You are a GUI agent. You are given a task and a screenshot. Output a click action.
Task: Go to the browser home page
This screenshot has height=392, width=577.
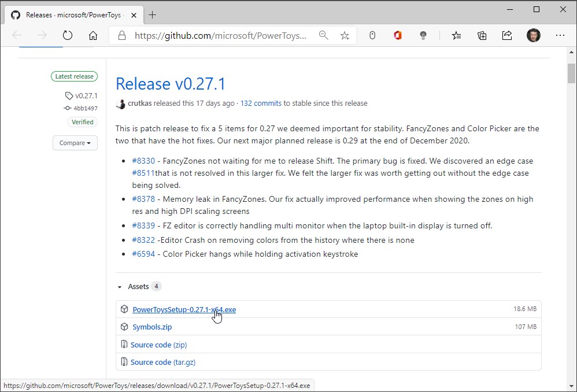pyautogui.click(x=93, y=36)
